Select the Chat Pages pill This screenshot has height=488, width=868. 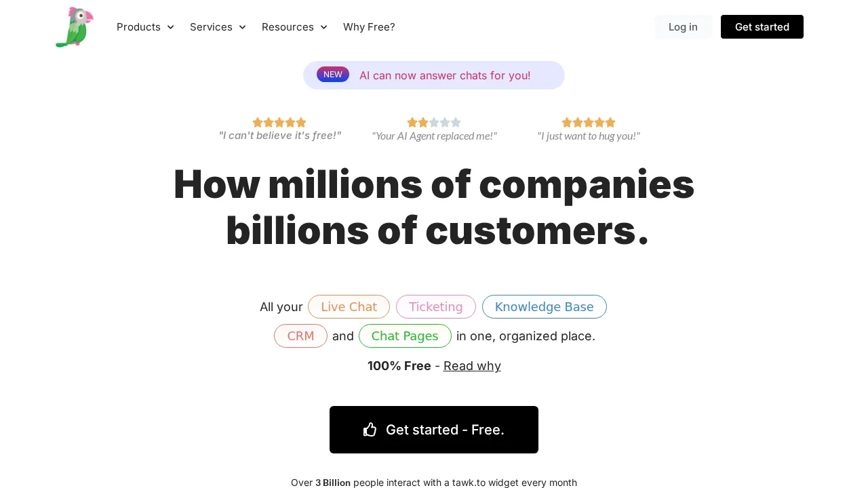pos(405,335)
